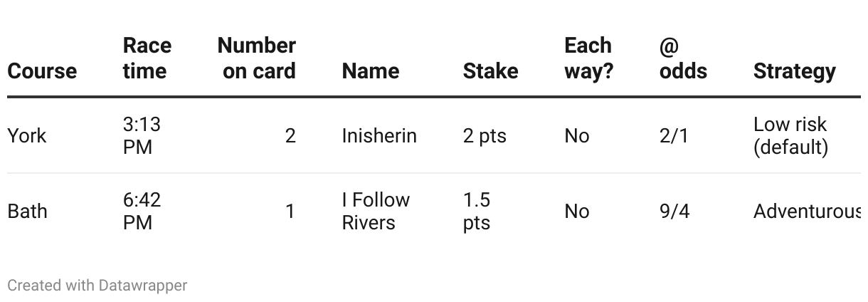This screenshot has height=302, width=868.
Task: Click the 2 pts stake cell
Action: click(485, 135)
